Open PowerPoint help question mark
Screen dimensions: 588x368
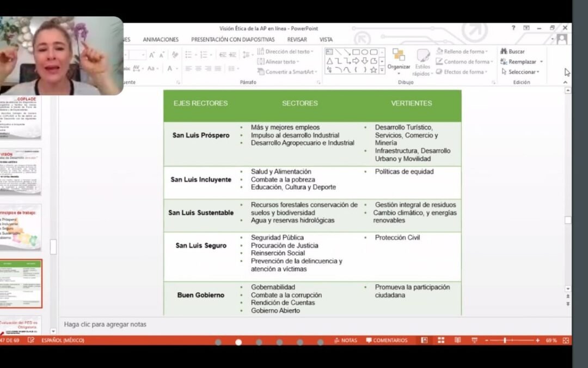pyautogui.click(x=513, y=28)
